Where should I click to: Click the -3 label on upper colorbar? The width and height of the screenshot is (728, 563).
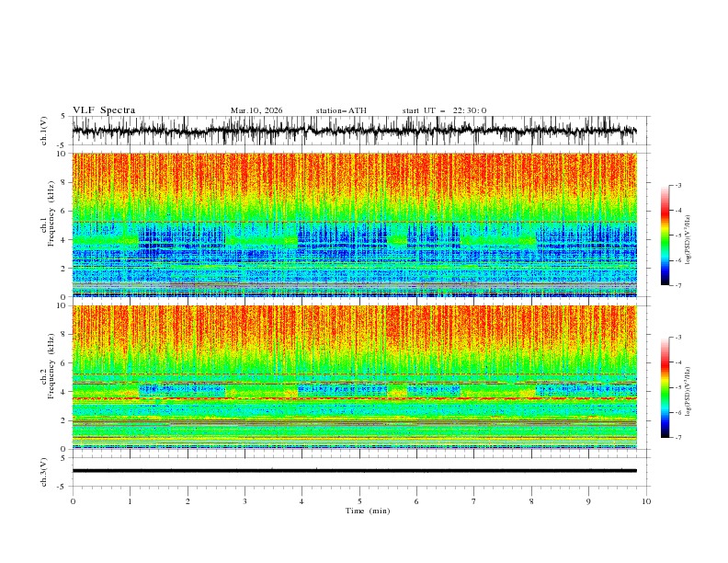(x=678, y=185)
